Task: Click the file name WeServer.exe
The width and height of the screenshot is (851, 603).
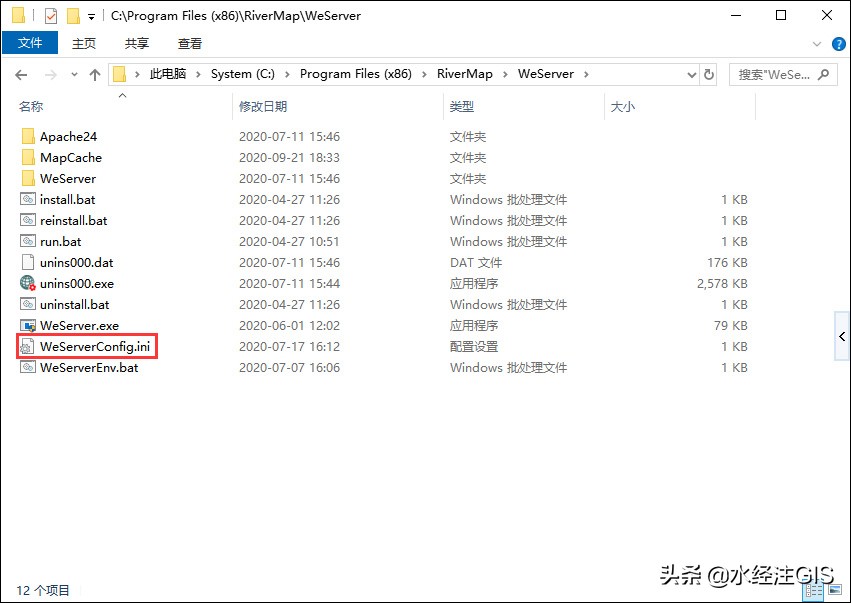Action: [79, 326]
